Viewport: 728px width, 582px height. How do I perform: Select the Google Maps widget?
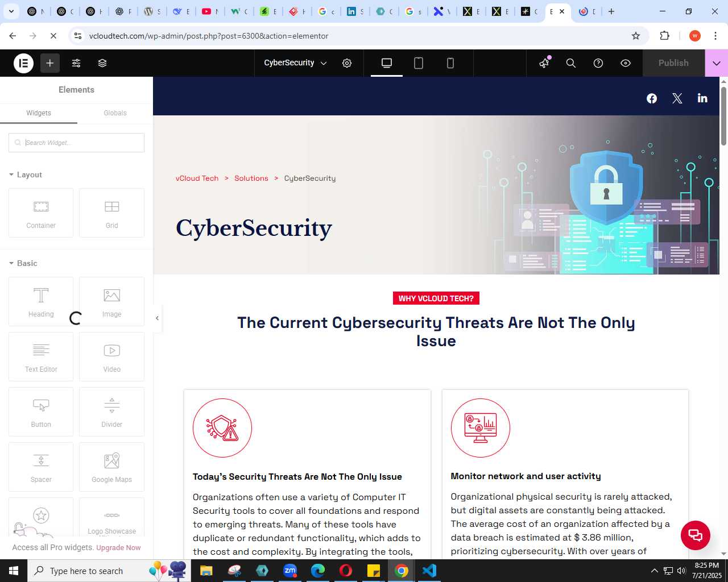point(112,467)
